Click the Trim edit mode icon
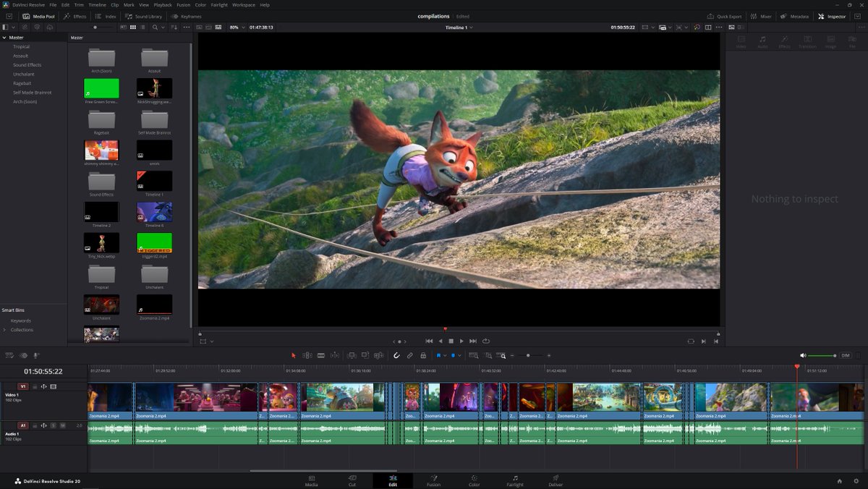 click(x=307, y=355)
